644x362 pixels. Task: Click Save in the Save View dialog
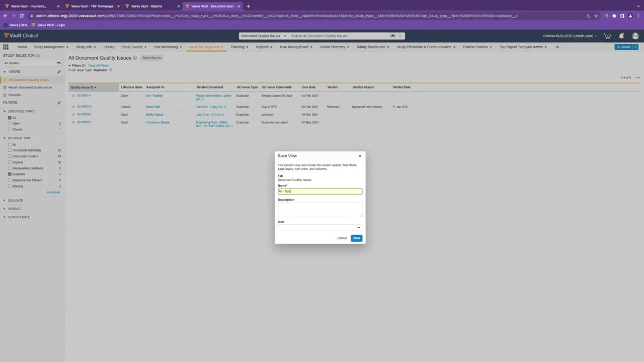356,238
